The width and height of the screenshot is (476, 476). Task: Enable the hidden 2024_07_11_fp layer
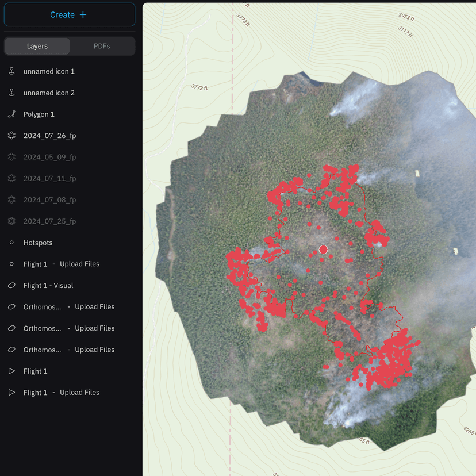pyautogui.click(x=49, y=178)
